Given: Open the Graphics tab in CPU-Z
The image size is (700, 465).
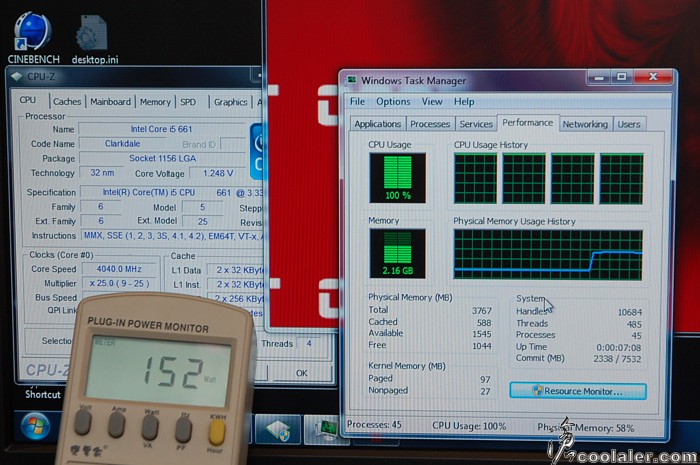Looking at the screenshot, I should coord(230,102).
